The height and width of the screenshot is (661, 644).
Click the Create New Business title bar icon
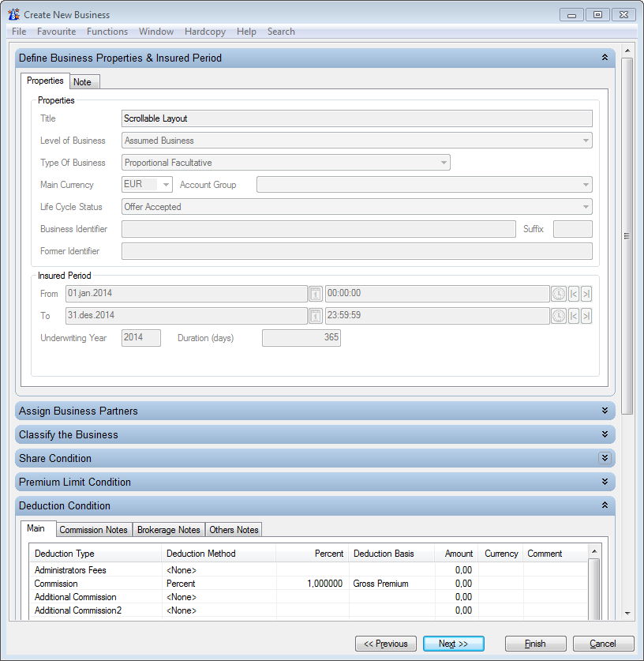pos(13,13)
